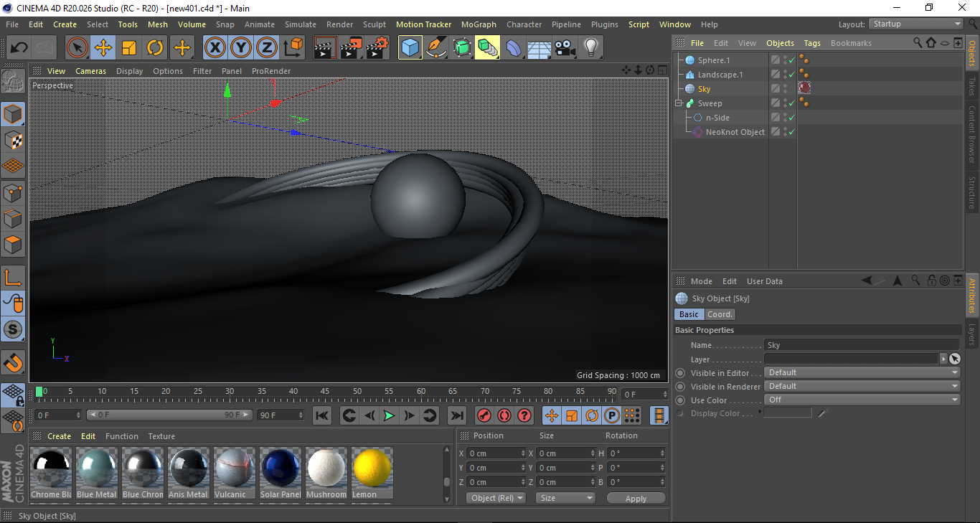This screenshot has width=980, height=523.
Task: Collapse the Sweep object tree
Action: pyautogui.click(x=679, y=103)
